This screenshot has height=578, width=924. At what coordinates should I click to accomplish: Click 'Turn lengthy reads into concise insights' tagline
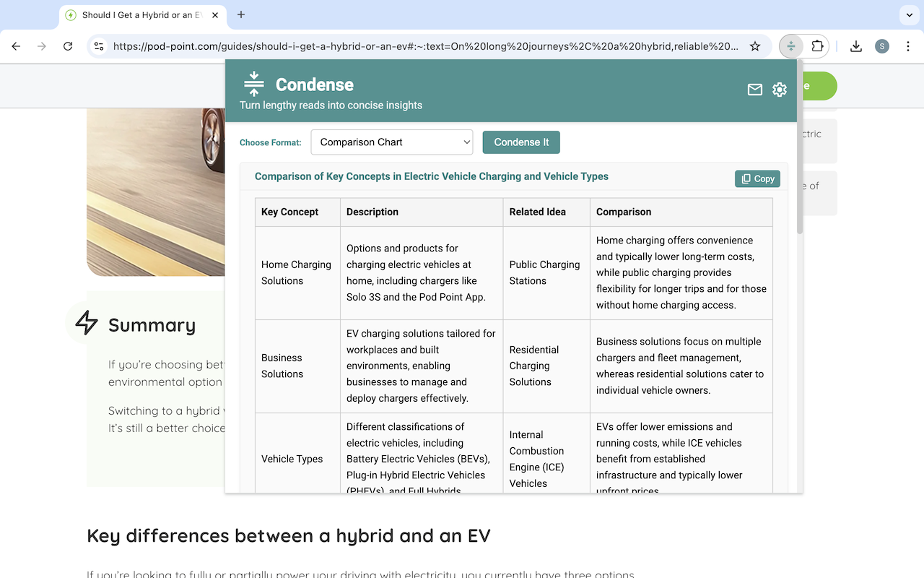coord(331,105)
